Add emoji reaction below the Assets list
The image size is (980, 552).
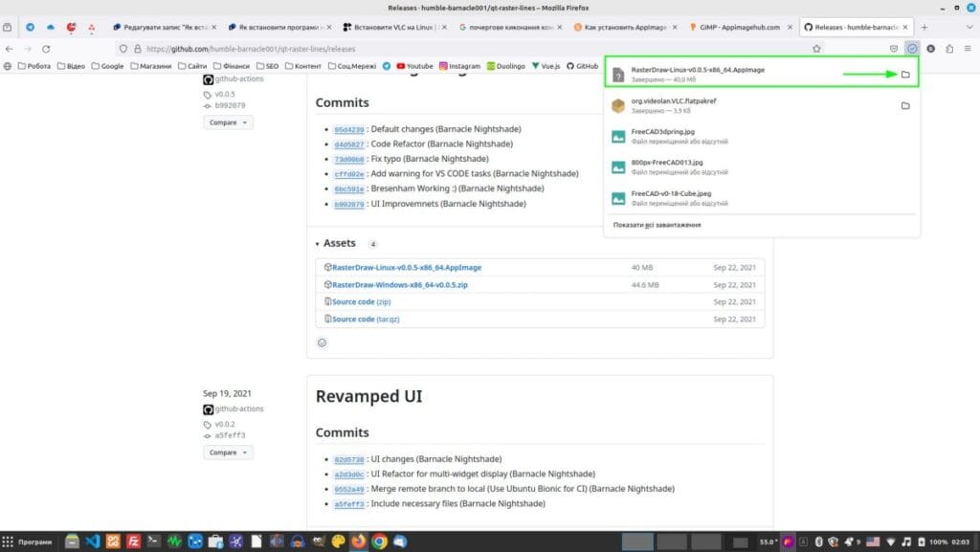pyautogui.click(x=323, y=342)
